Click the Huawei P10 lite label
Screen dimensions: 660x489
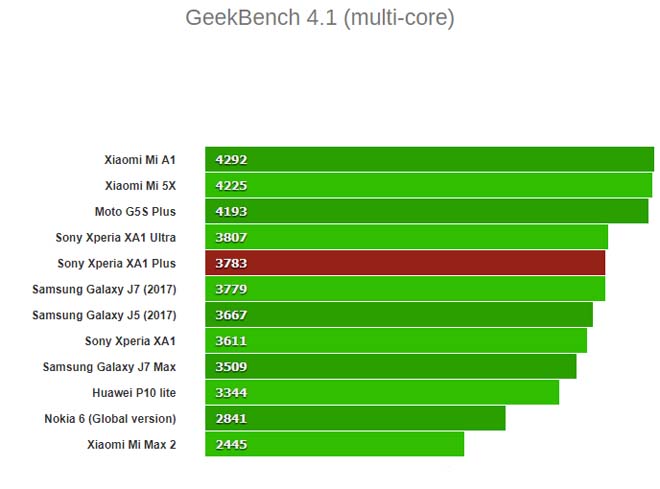tap(134, 393)
